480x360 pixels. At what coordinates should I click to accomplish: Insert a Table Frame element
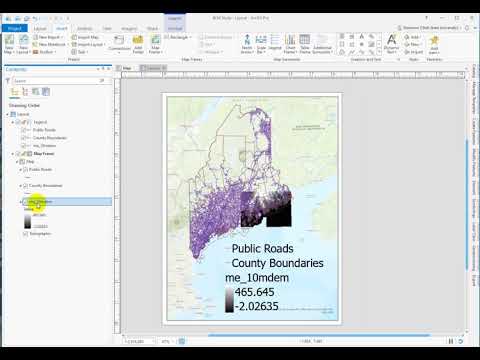coord(305,44)
